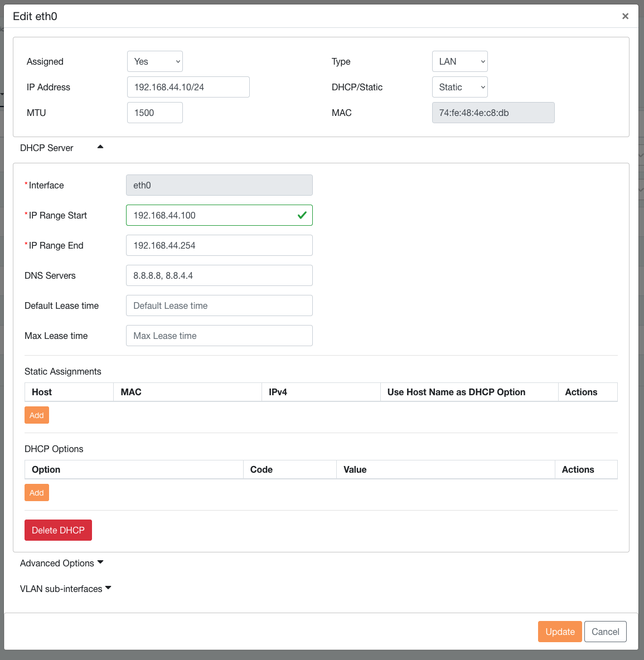Add a new DHCP option

click(37, 493)
